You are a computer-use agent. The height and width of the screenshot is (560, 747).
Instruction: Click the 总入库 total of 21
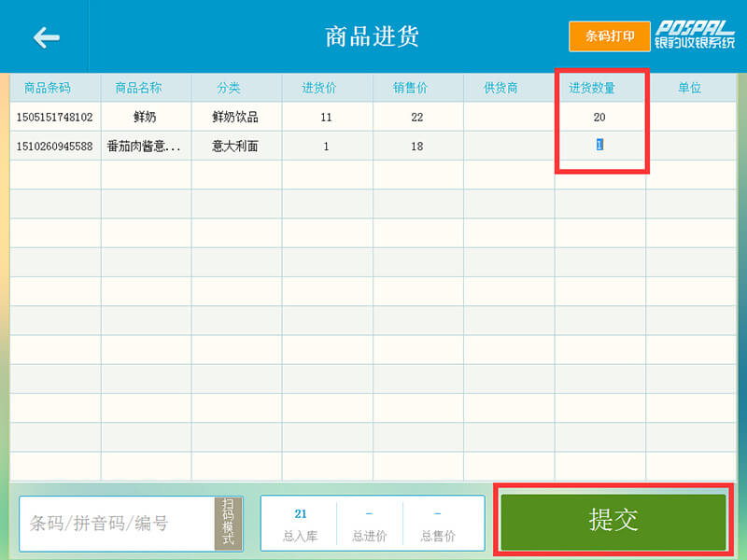click(301, 523)
